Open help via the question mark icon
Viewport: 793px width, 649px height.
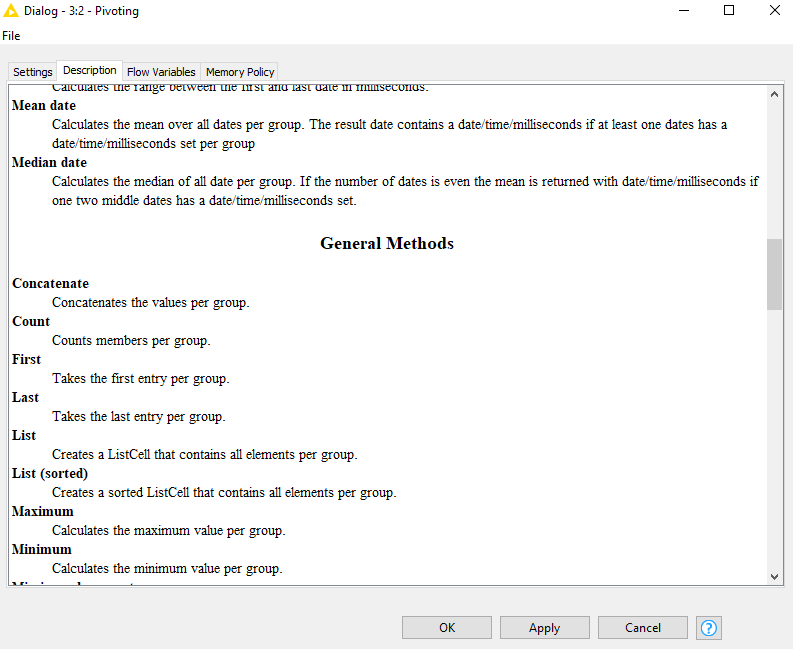pyautogui.click(x=709, y=628)
